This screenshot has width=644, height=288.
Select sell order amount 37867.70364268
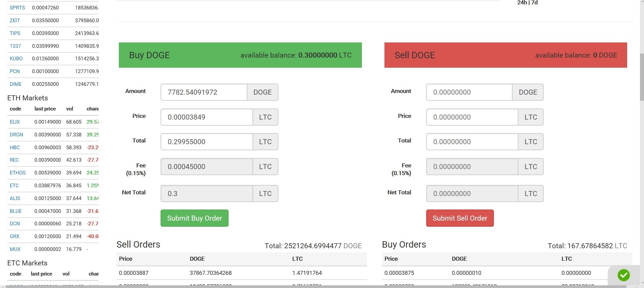(x=210, y=273)
